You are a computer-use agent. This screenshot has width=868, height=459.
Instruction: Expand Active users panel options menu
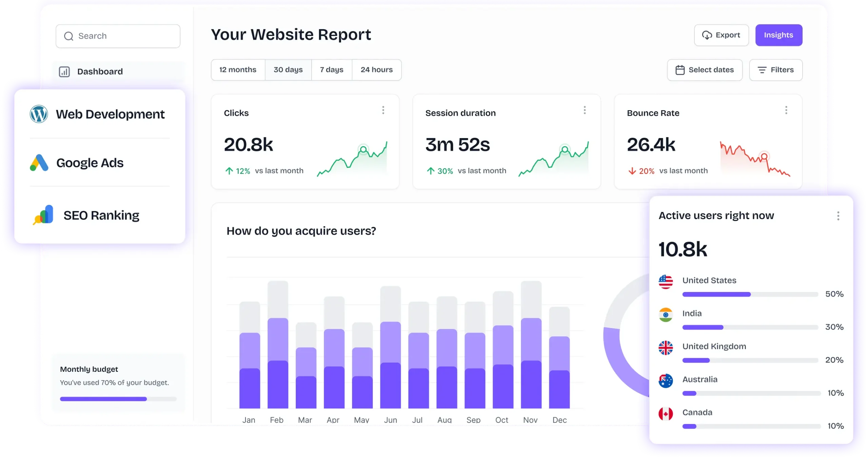pos(838,216)
